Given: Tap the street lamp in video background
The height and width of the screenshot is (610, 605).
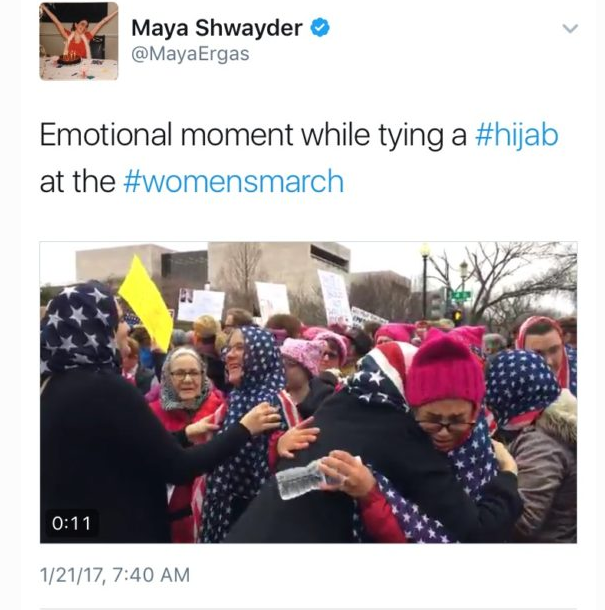Looking at the screenshot, I should pos(425,282).
